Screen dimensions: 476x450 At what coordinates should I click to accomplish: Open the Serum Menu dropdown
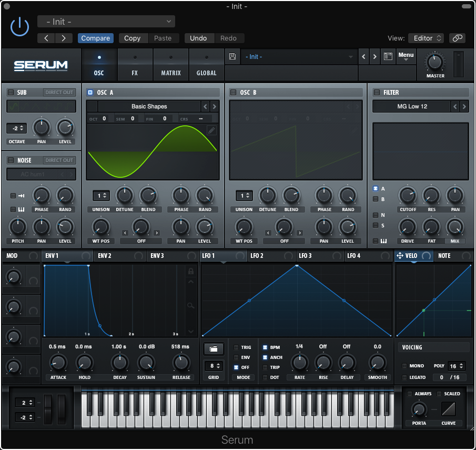(406, 56)
